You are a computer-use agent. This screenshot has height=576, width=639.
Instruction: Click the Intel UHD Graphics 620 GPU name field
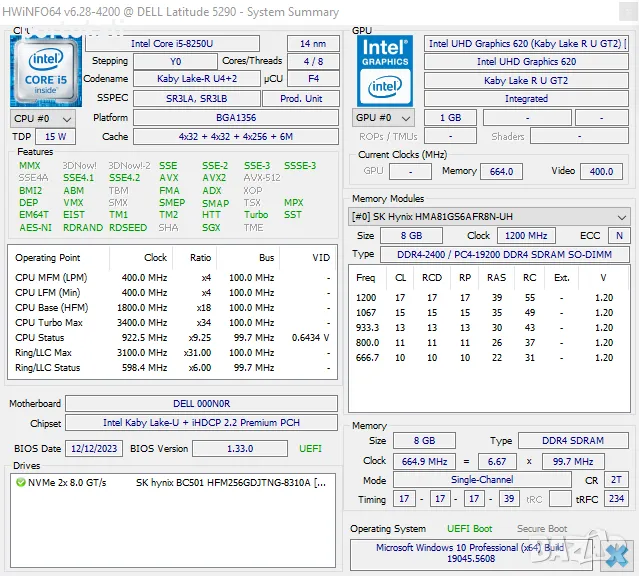point(526,44)
